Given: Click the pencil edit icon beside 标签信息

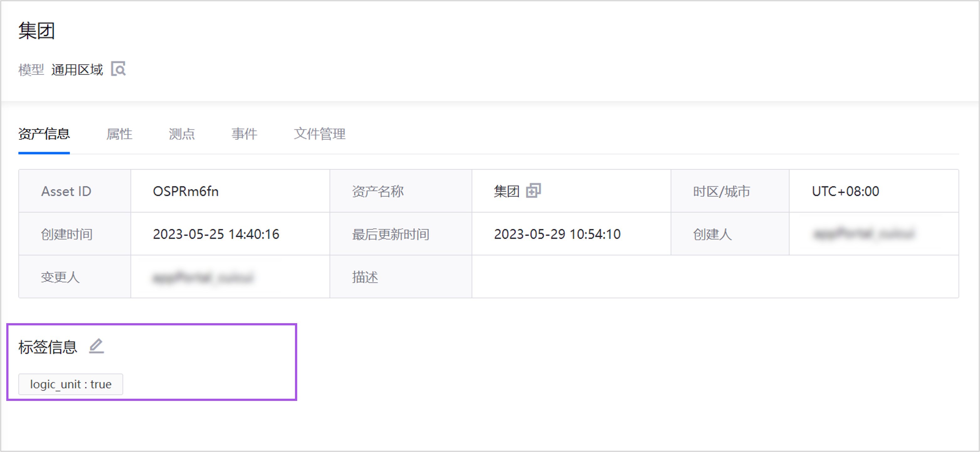Looking at the screenshot, I should (96, 346).
